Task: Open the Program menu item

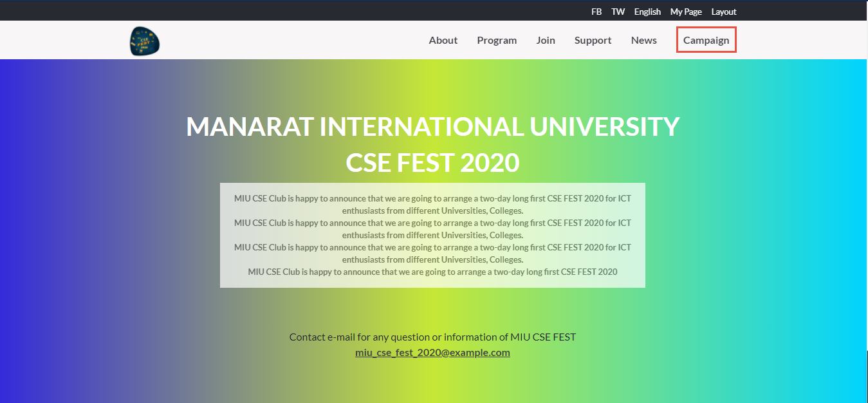Action: click(x=497, y=40)
